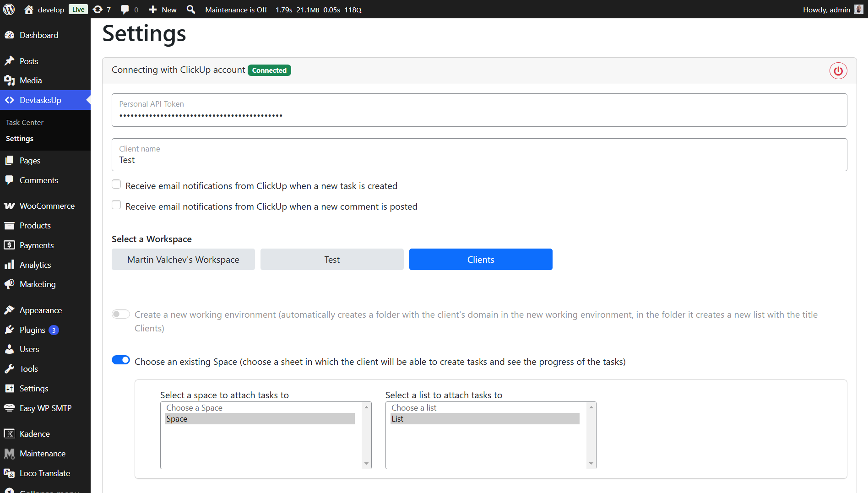The width and height of the screenshot is (868, 493).
Task: Open the Maintenance menu in sidebar
Action: (x=45, y=453)
